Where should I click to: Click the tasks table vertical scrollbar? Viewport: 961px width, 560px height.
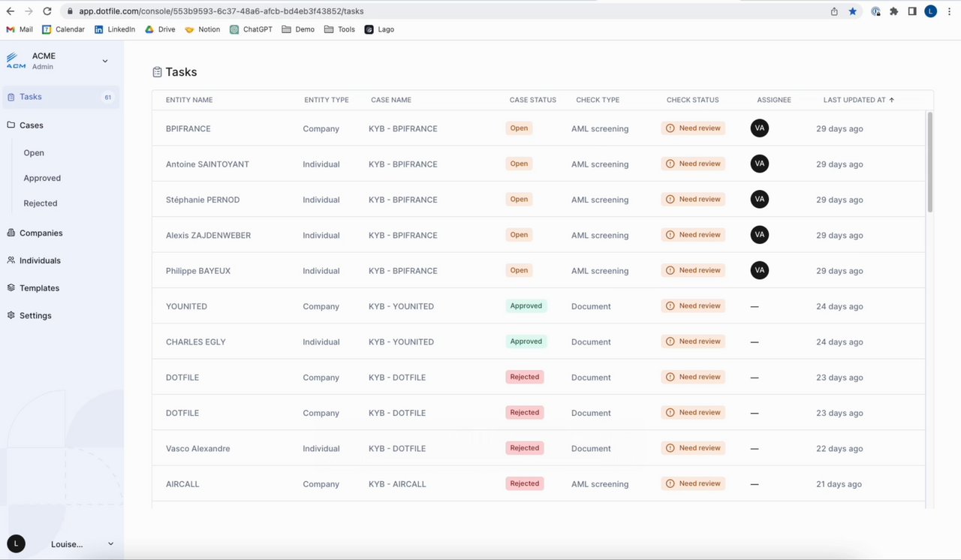(x=930, y=161)
